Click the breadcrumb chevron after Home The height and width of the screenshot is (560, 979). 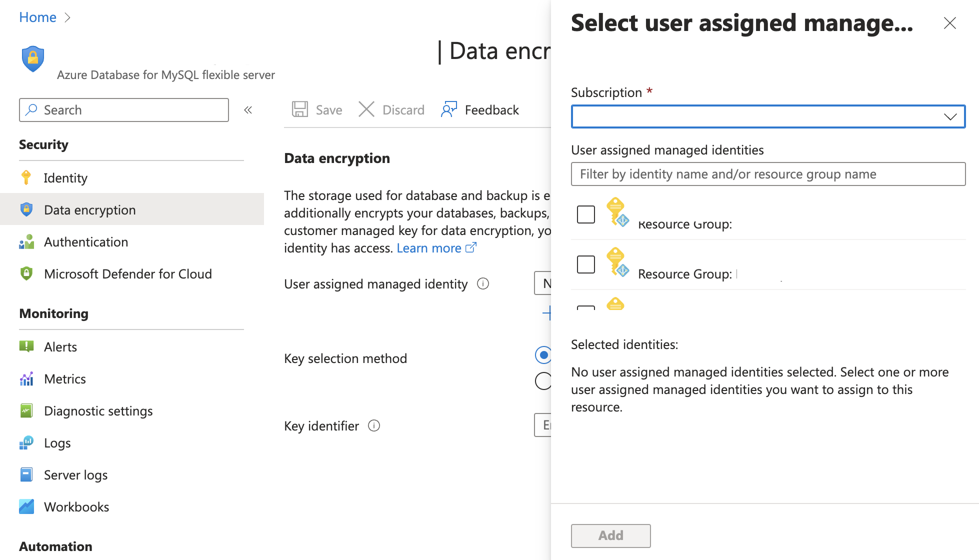pos(68,17)
